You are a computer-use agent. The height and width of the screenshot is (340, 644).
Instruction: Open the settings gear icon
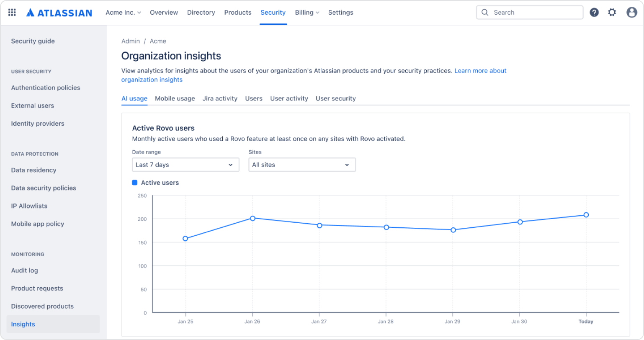(612, 13)
